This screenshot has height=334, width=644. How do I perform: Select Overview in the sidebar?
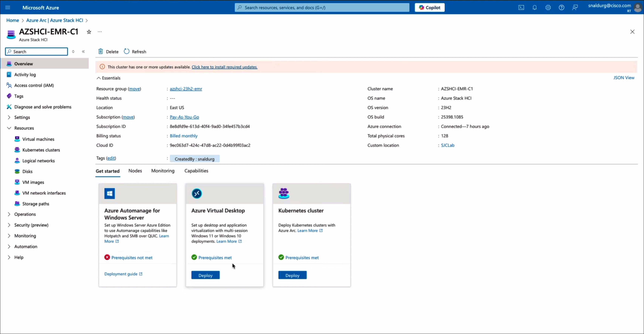pos(45,63)
